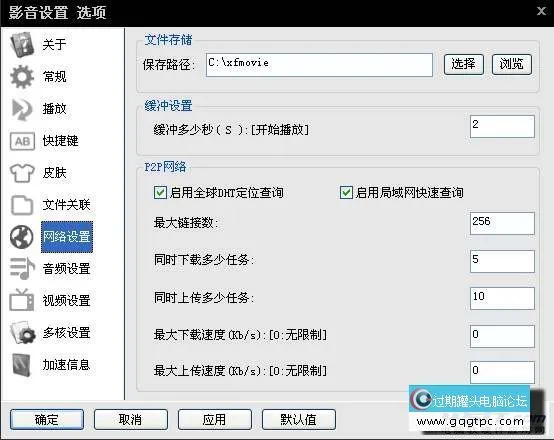Close the 影音设置 选项 dialog

(541, 11)
